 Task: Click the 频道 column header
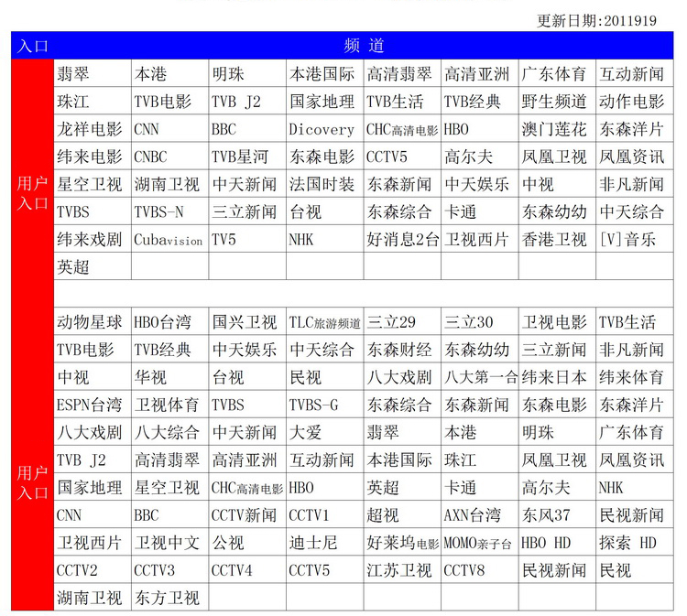pyautogui.click(x=364, y=46)
